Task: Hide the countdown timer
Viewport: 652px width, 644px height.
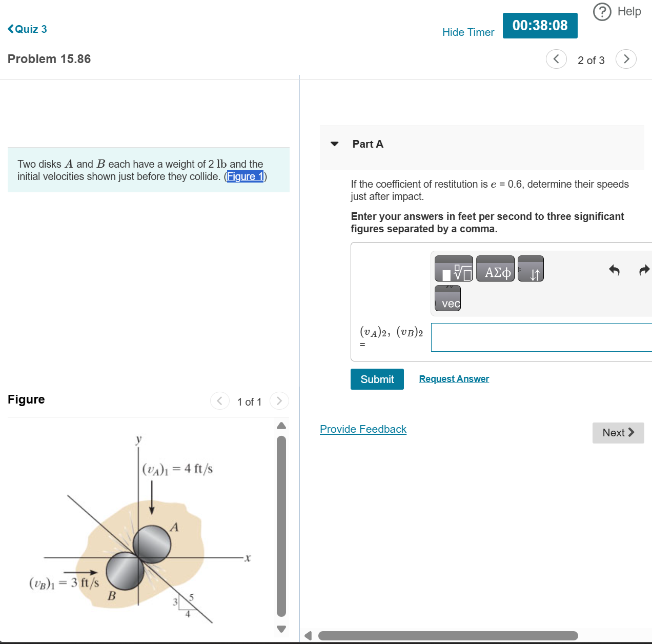Action: (468, 32)
